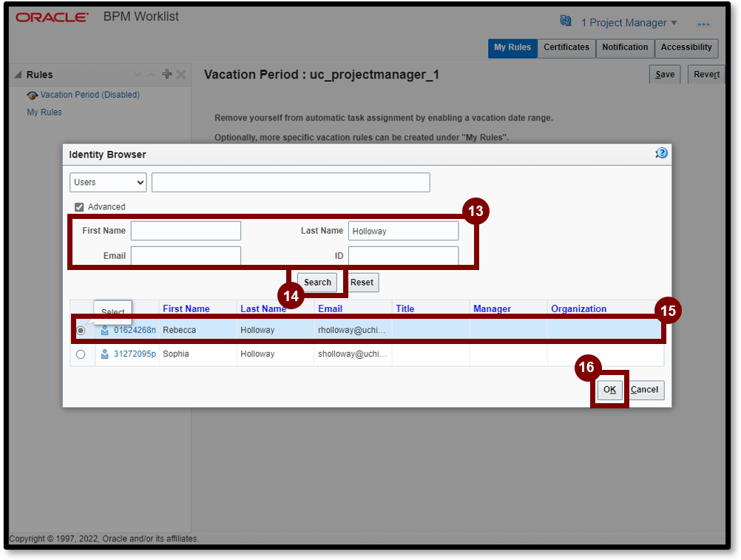Open the Identity Browser help icon
The width and height of the screenshot is (741, 560).
(x=662, y=153)
